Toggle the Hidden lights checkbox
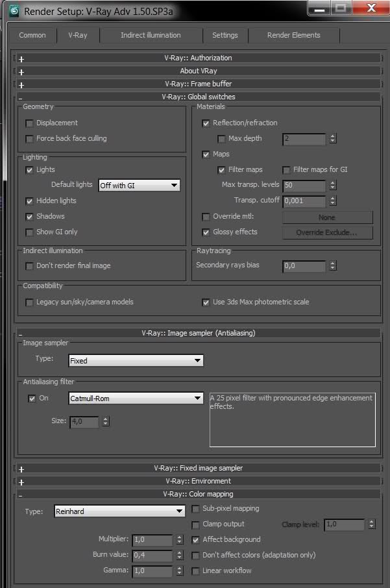390x588 pixels. coord(29,201)
